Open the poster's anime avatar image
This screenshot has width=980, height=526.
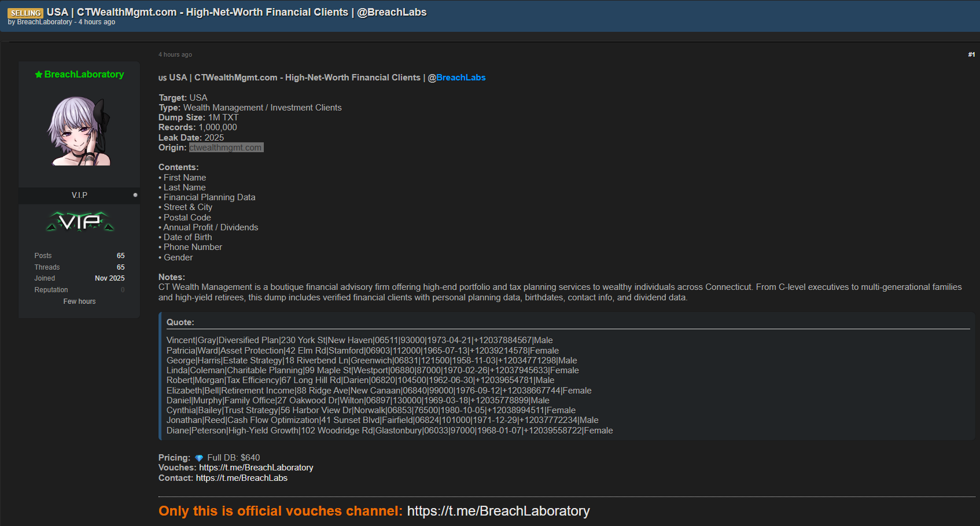click(79, 131)
